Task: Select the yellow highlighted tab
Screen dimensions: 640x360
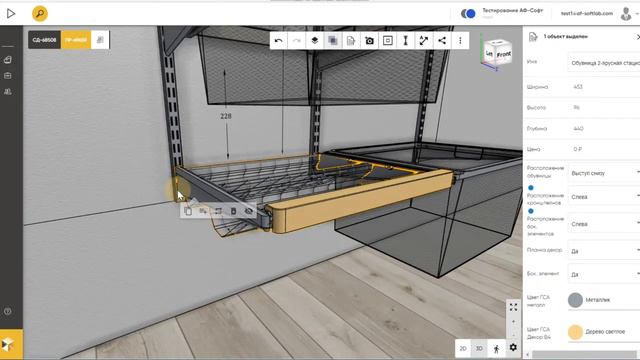Action: click(76, 40)
